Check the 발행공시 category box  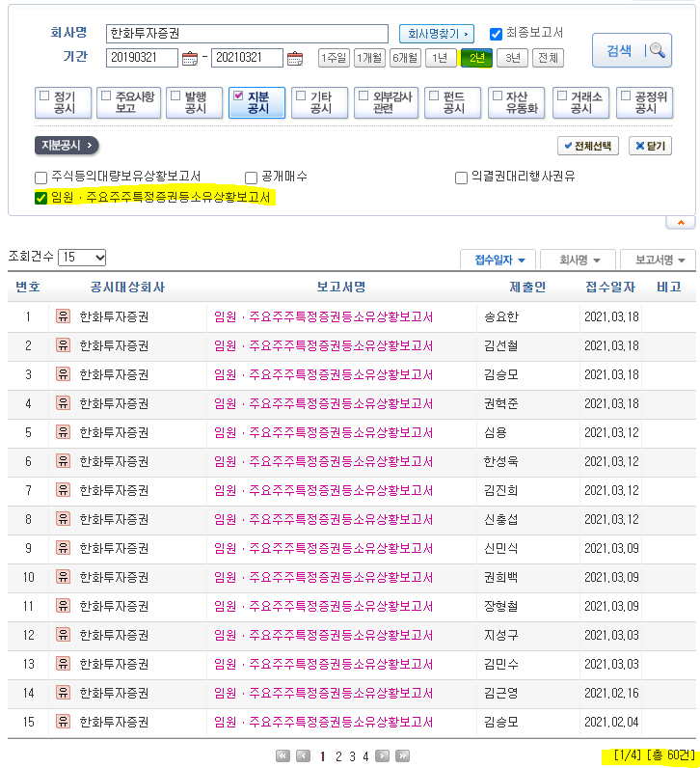click(x=175, y=96)
